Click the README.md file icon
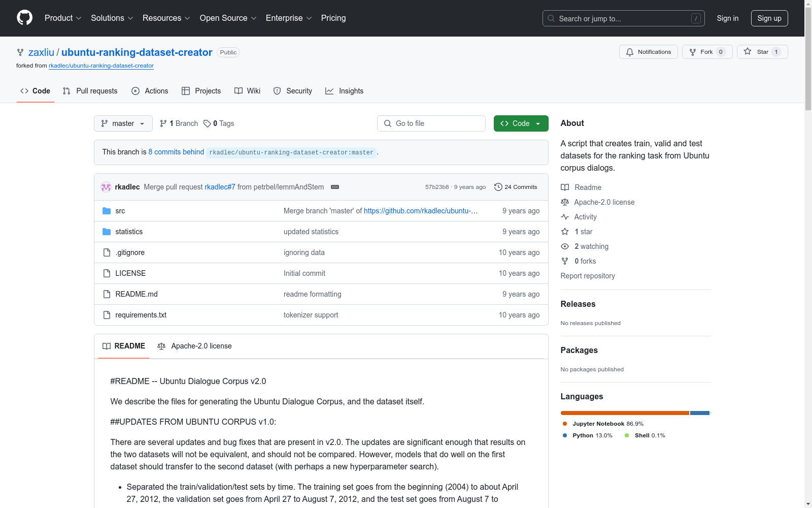 coord(107,294)
